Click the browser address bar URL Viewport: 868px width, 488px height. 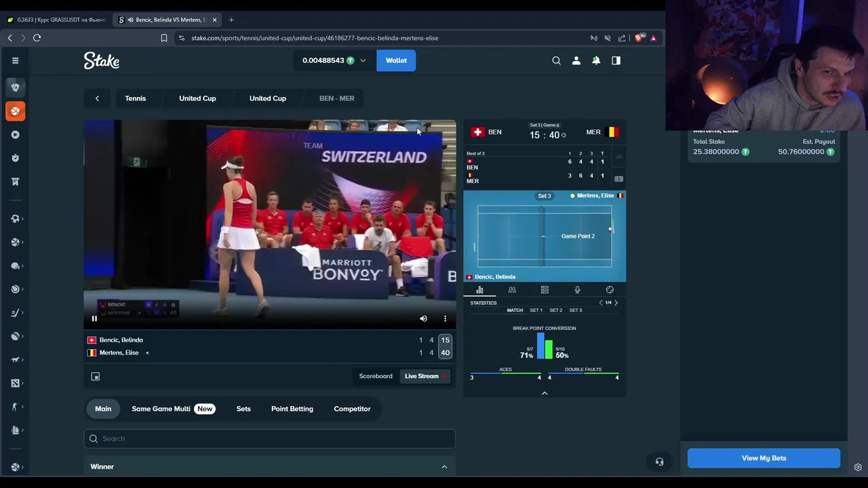(315, 38)
